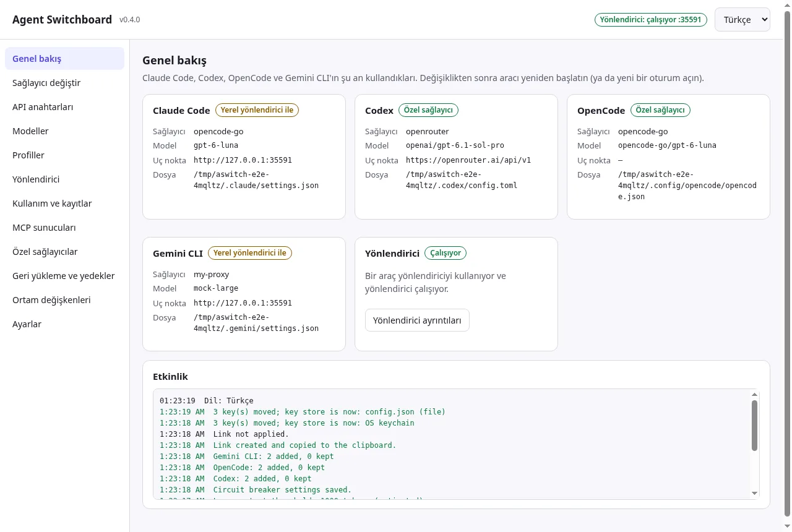
Task: Click the Yönlendirici çalışıyor :35591 status badge
Action: tap(650, 19)
